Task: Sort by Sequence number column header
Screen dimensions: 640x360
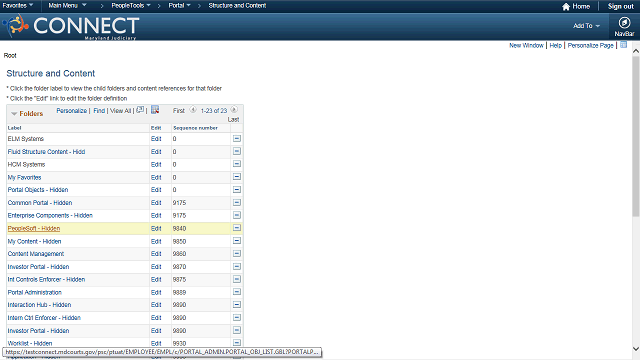Action: [x=196, y=128]
